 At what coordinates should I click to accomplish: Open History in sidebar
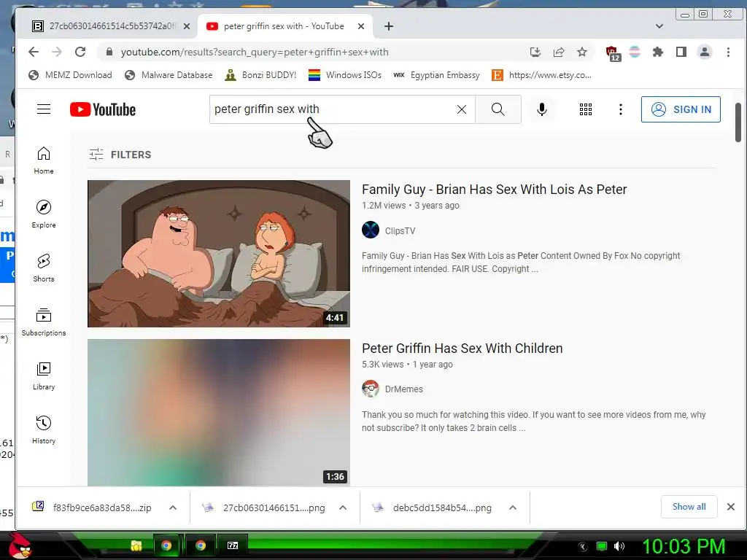click(44, 429)
